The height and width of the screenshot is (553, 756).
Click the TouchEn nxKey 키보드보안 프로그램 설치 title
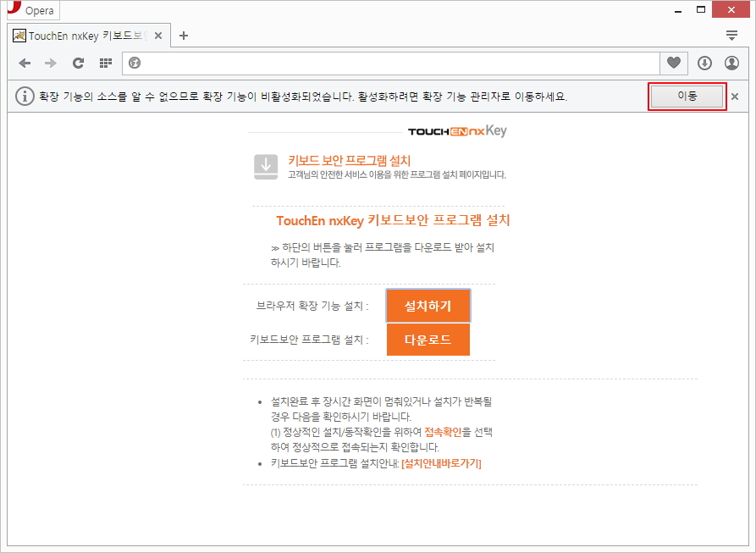pos(393,220)
